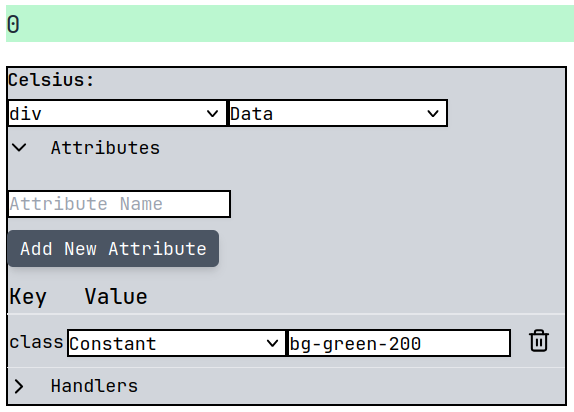Edit the bg-green-200 value field
The height and width of the screenshot is (412, 574).
point(399,343)
